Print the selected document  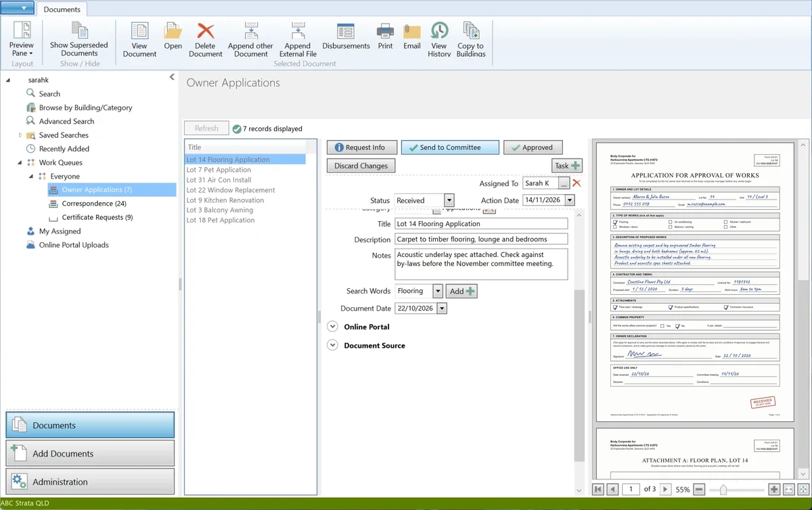[385, 35]
